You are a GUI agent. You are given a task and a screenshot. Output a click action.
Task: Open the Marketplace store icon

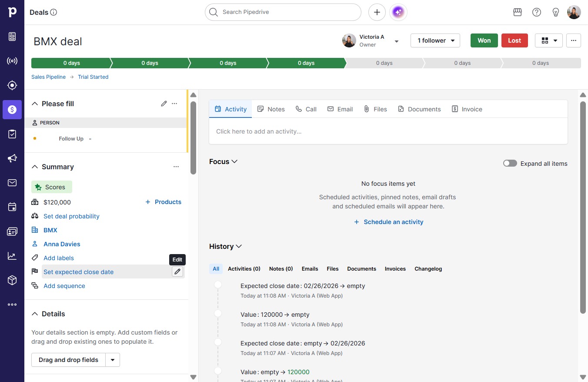click(518, 12)
